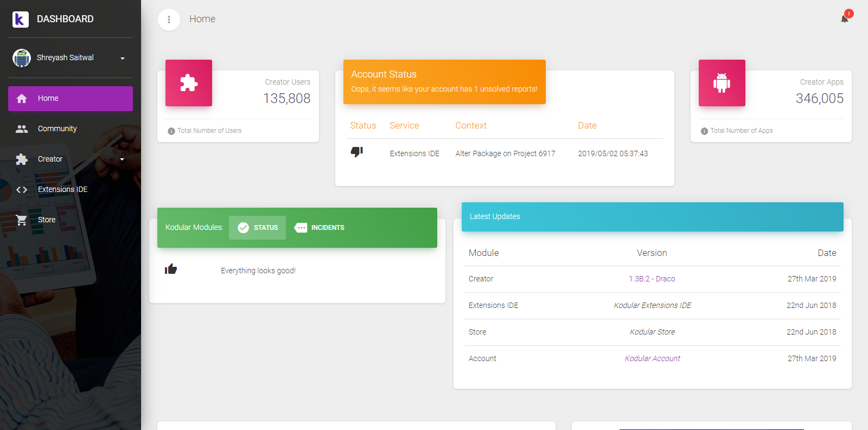Switch to the INCIDENTS tab
This screenshot has height=430, width=868.
click(x=320, y=228)
